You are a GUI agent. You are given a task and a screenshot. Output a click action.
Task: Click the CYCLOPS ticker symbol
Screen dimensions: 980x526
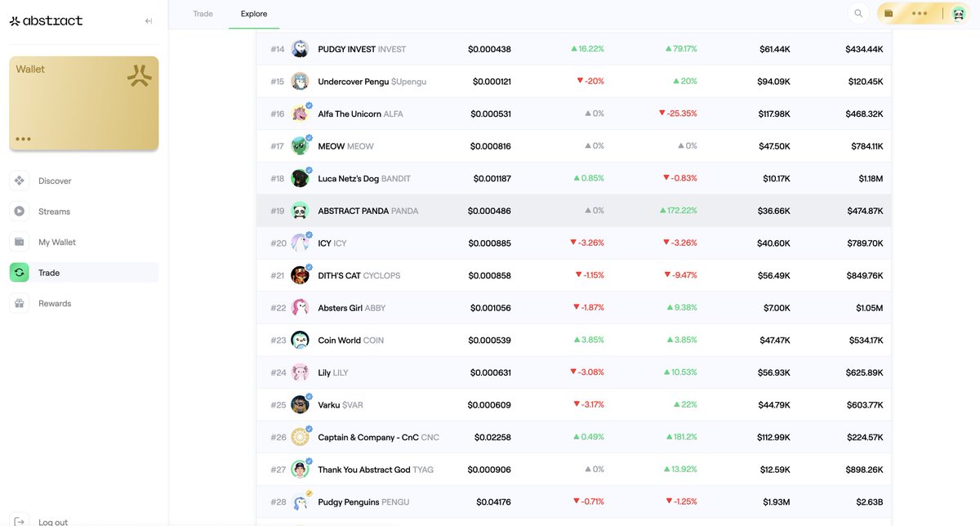click(381, 276)
